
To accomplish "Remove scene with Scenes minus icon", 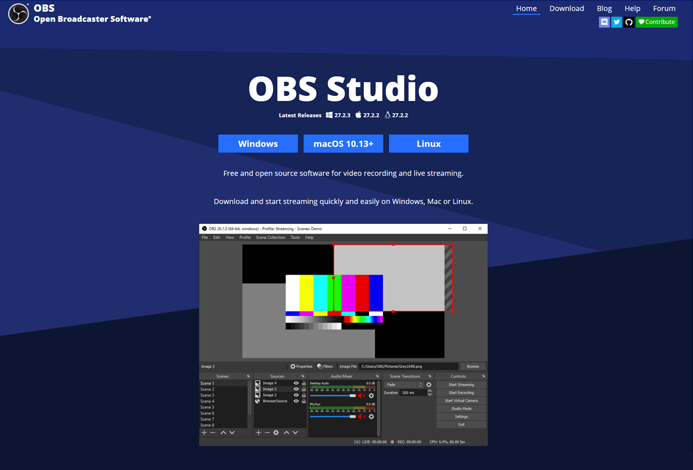I will [213, 432].
